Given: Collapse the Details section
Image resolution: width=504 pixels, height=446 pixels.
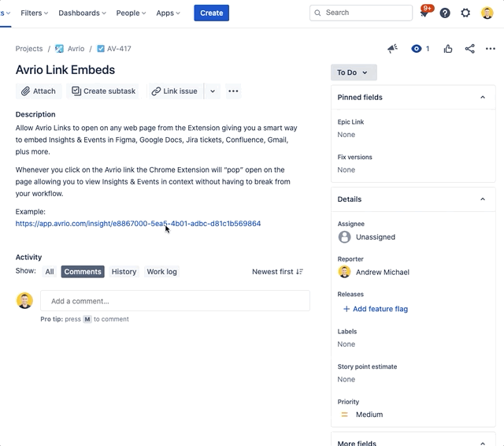Looking at the screenshot, I should click(483, 199).
